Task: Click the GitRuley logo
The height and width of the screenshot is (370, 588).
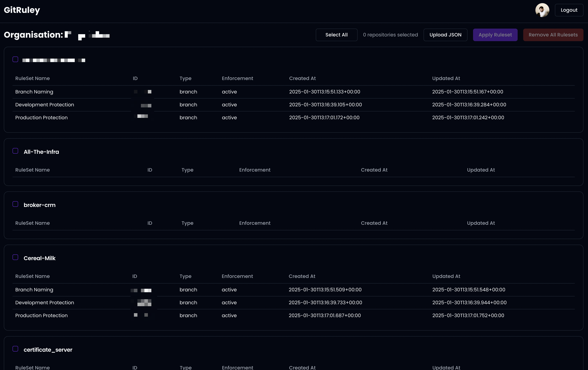Action: 22,10
